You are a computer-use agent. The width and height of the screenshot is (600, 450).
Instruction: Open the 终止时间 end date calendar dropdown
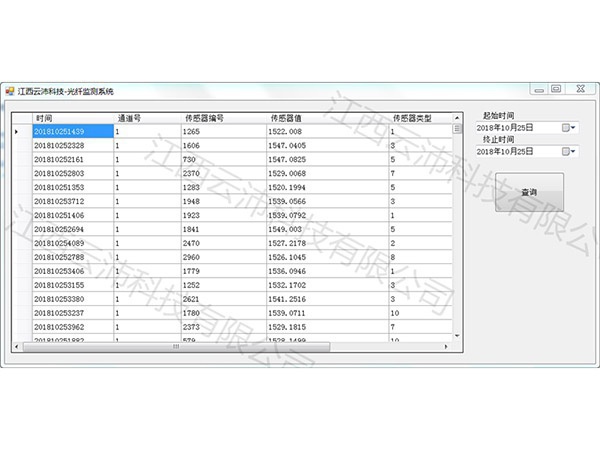pyautogui.click(x=569, y=151)
